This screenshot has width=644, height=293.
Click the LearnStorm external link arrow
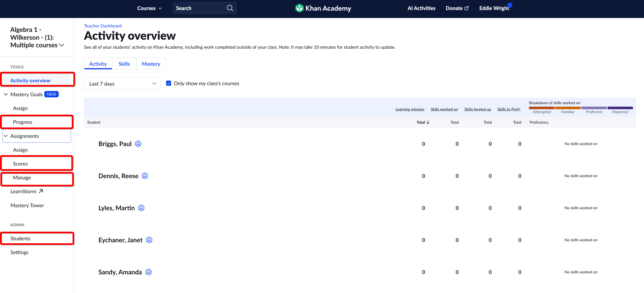click(x=41, y=191)
